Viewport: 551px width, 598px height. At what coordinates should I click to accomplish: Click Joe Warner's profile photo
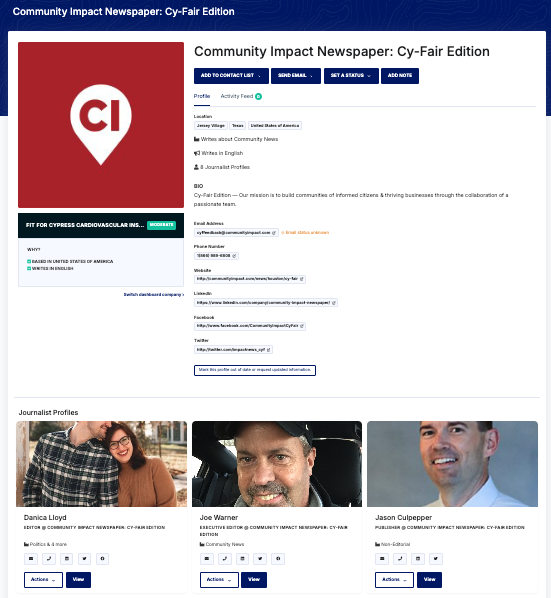277,464
